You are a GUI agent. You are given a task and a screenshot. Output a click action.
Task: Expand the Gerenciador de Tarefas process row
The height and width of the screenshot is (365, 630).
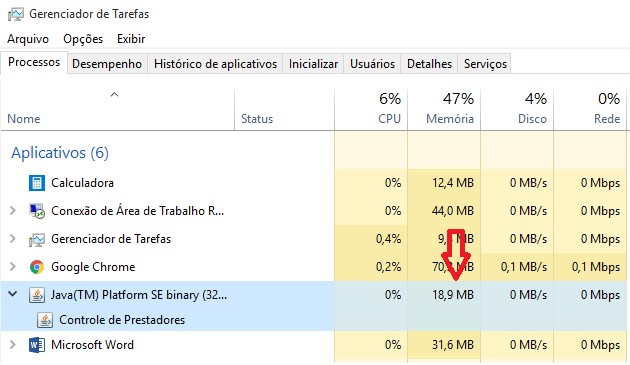(x=12, y=238)
